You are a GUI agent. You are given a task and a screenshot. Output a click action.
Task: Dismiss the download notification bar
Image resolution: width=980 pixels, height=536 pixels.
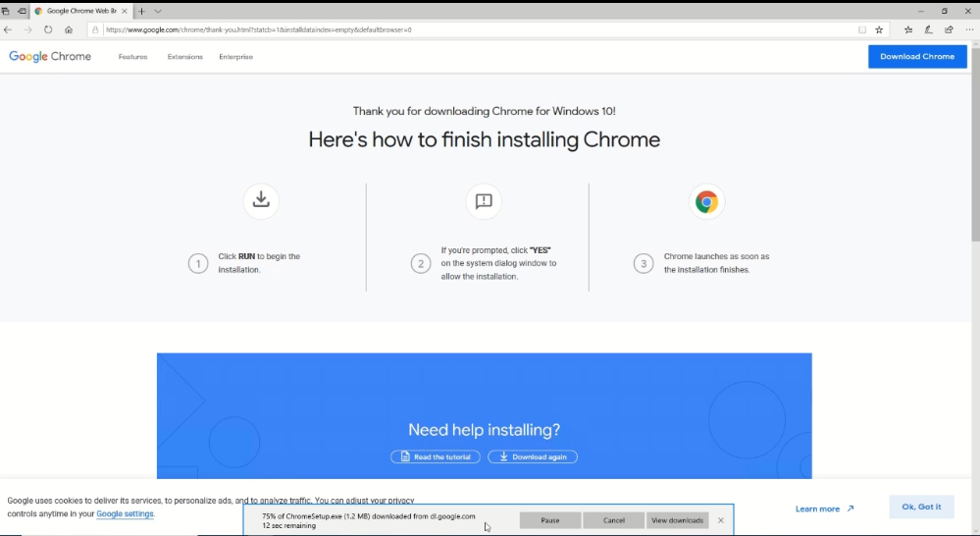721,520
